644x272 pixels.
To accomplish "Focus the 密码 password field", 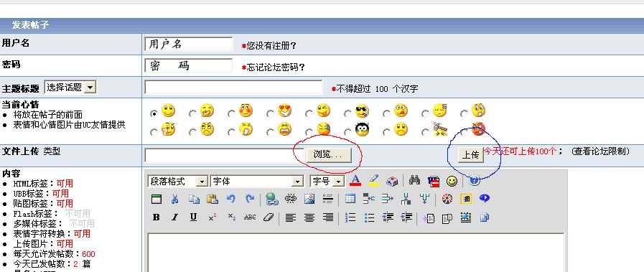I will coord(189,65).
